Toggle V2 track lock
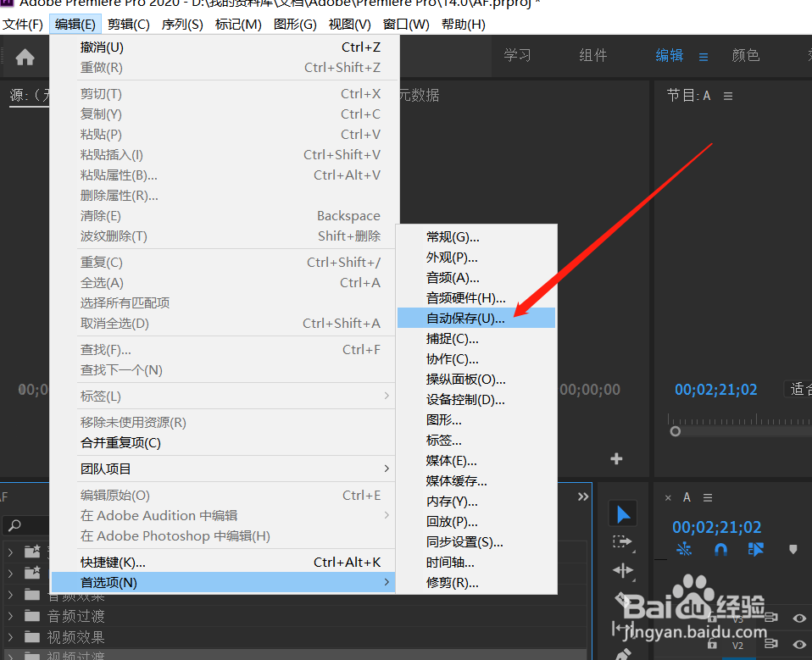Viewport: 812px width, 660px height. 712,645
